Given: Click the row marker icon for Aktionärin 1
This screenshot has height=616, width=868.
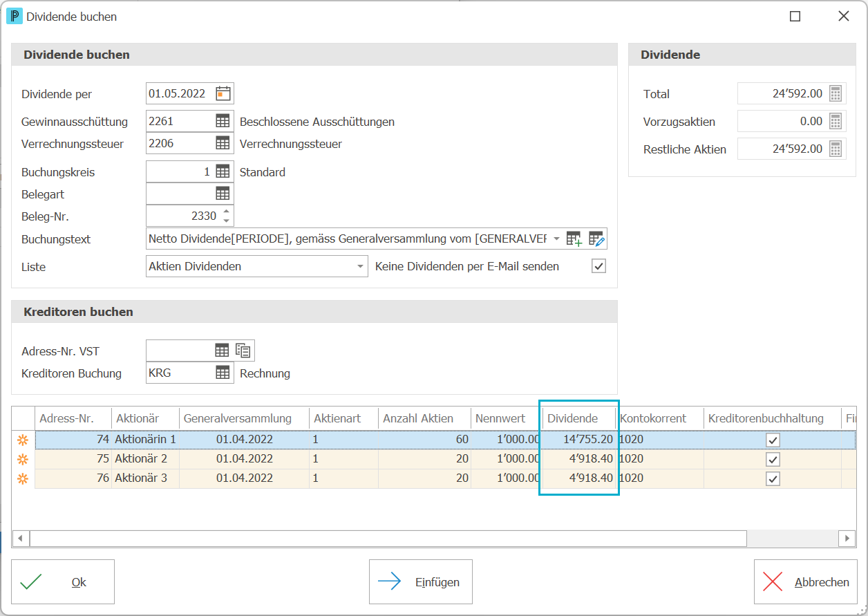Looking at the screenshot, I should tap(23, 440).
